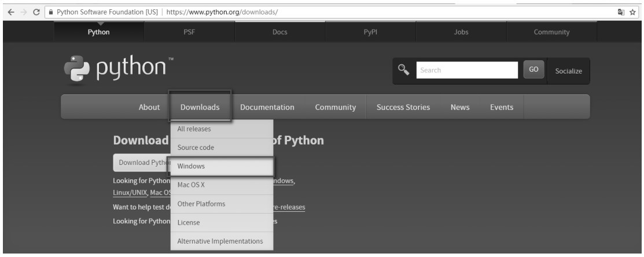
Task: Choose Other Platforms from Downloads dropdown
Action: (222, 204)
